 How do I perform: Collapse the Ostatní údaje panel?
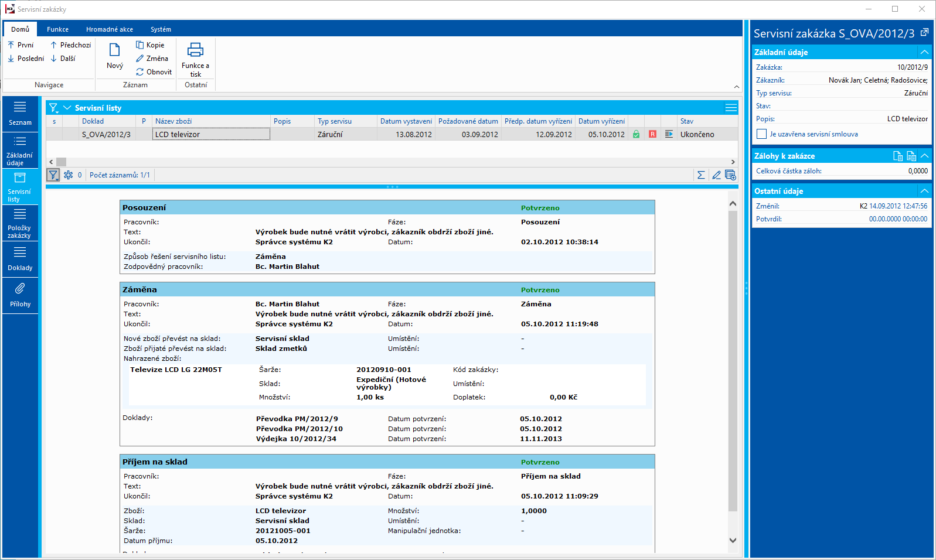[924, 191]
